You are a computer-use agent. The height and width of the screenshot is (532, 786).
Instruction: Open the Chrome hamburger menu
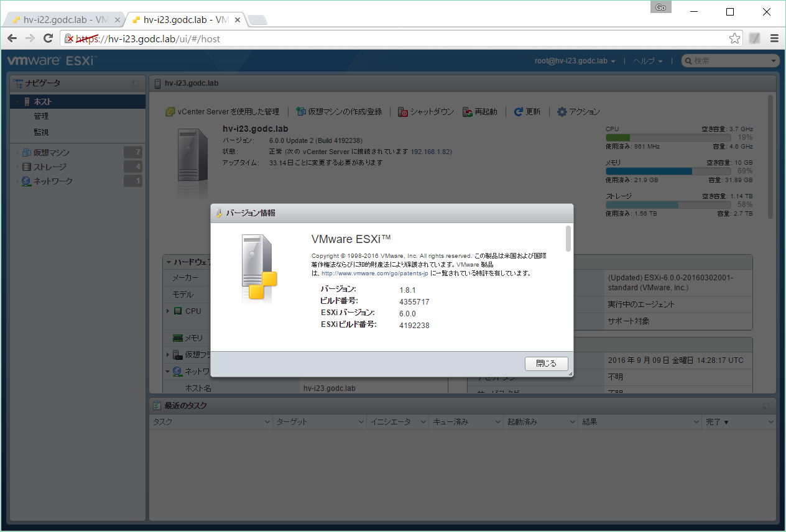coord(774,39)
